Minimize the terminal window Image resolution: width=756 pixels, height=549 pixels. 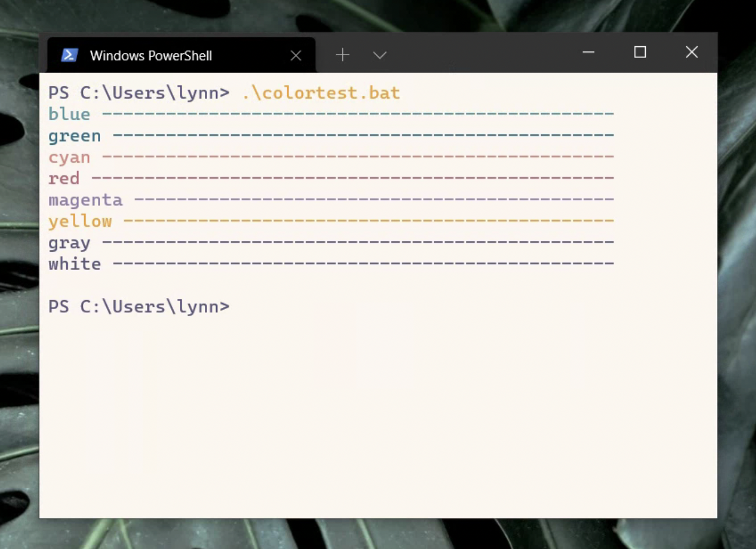(588, 52)
